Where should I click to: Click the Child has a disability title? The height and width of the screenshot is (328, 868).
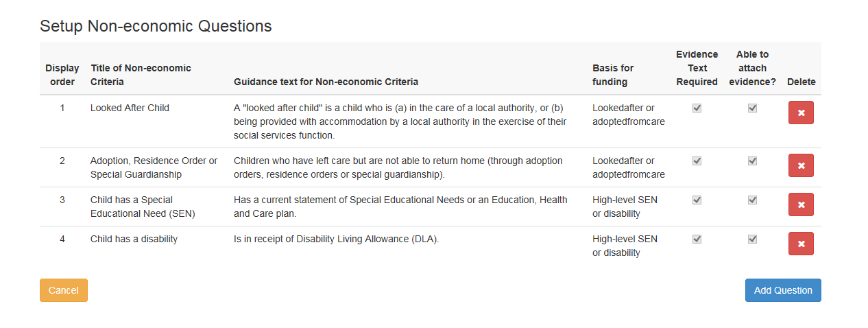[134, 239]
